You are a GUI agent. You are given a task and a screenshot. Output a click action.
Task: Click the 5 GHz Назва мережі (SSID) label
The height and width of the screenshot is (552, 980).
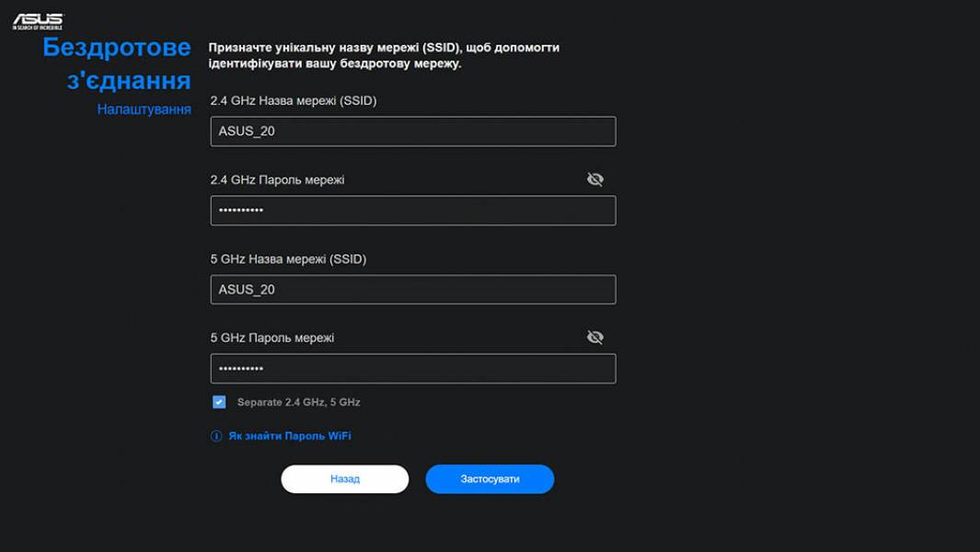[288, 259]
